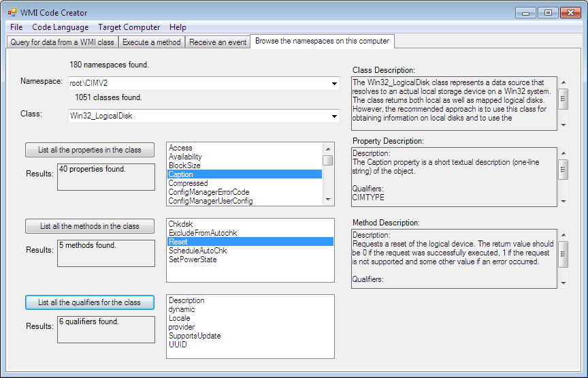588x378 pixels.
Task: Choose Chkdsk in the methods list
Action: pyautogui.click(x=180, y=224)
